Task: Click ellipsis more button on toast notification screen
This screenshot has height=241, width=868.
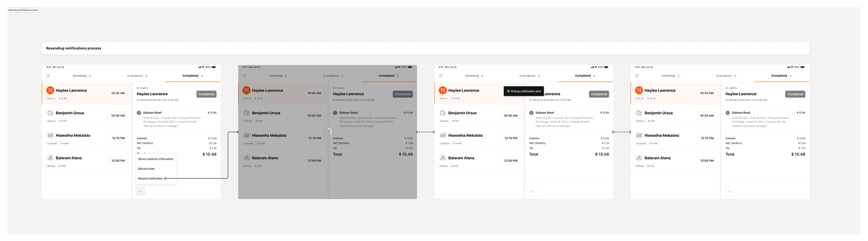Action: point(533,191)
